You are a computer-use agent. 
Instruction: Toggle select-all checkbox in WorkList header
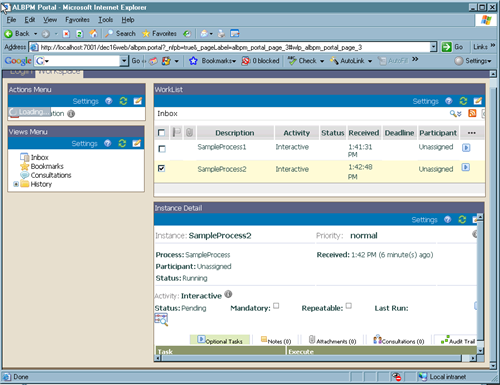tap(161, 133)
